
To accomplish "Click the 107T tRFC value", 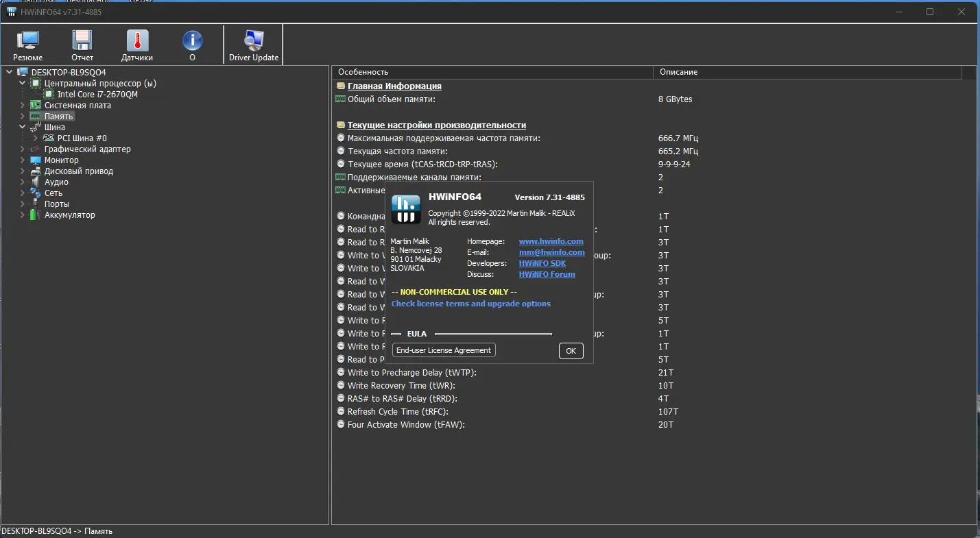I will pos(668,412).
